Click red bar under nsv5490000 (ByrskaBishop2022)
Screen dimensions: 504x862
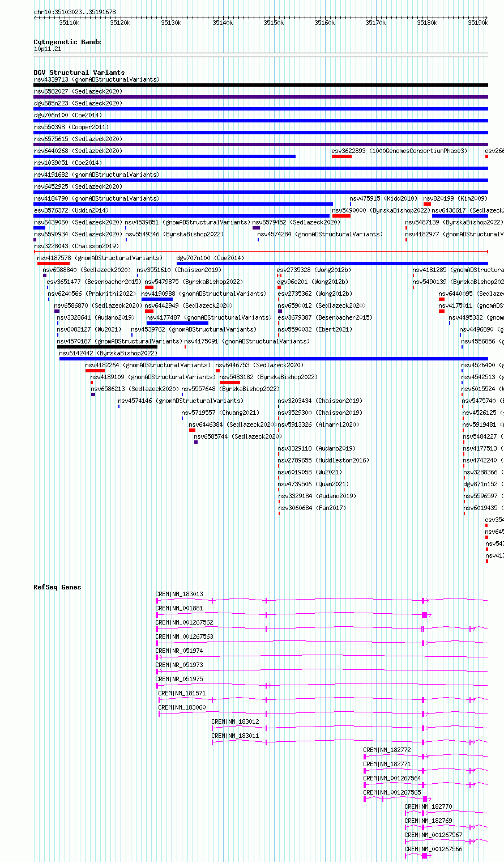point(341,216)
